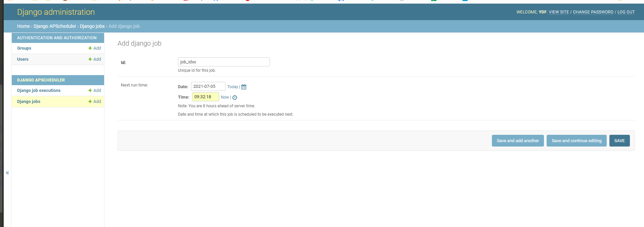Click Save and add another
Image resolution: width=644 pixels, height=227 pixels.
click(518, 141)
